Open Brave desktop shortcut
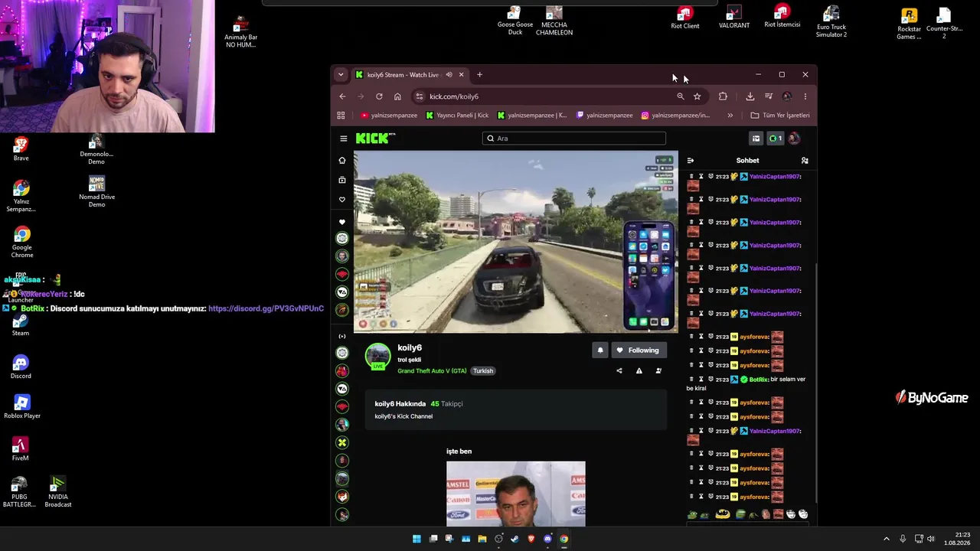Screen dimensions: 980x551 (21, 148)
